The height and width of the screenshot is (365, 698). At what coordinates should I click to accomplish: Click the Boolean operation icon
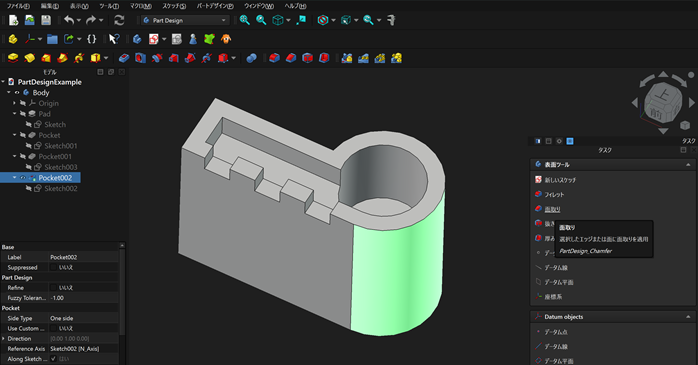click(252, 58)
